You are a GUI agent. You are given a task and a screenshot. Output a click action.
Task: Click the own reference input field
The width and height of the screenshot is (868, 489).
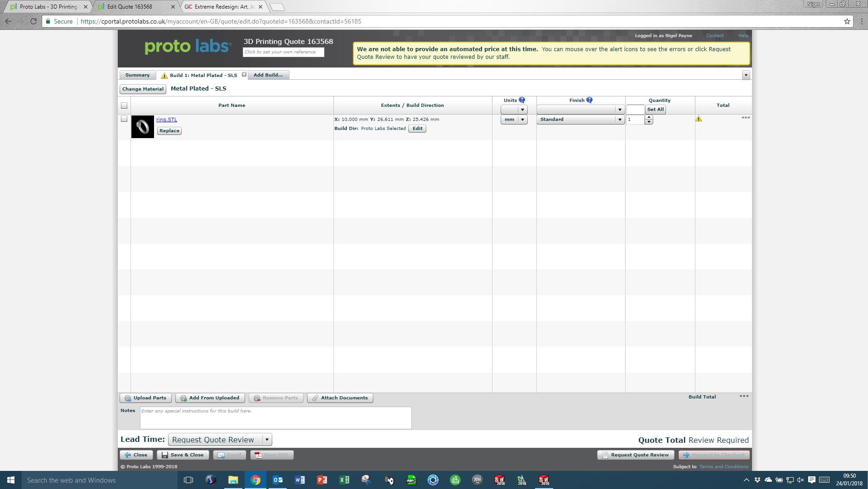pyautogui.click(x=284, y=52)
